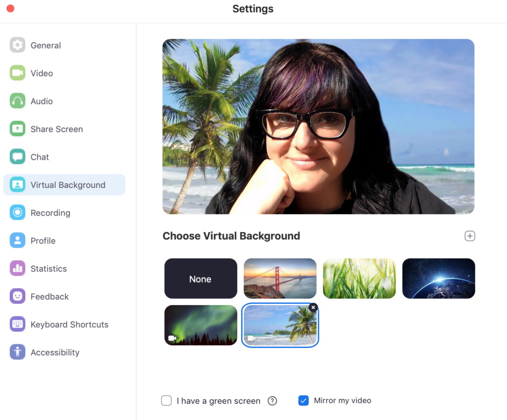Screen dimensions: 507x420
Task: Disable 'Mirror my video'
Action: [x=304, y=401]
